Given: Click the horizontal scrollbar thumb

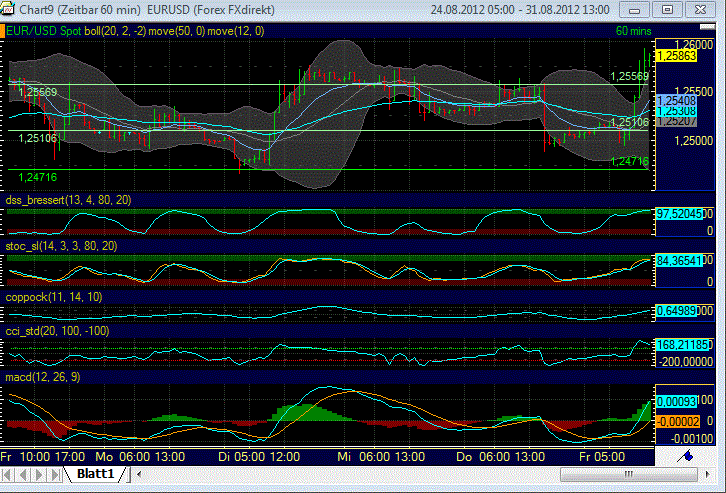Looking at the screenshot, I should [x=628, y=474].
